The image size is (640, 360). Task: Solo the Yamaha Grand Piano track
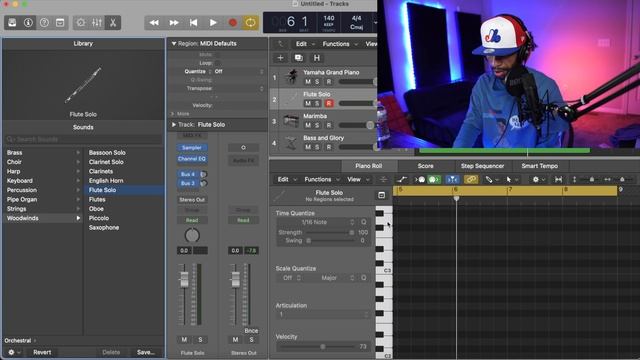click(x=317, y=82)
